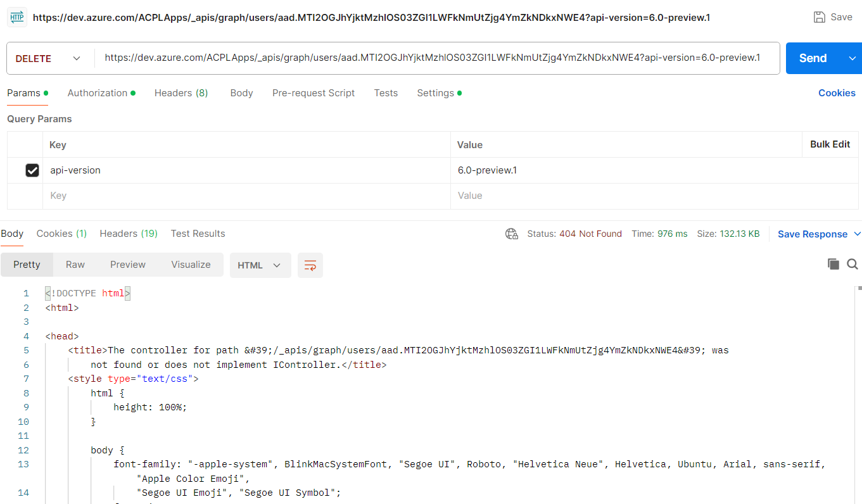Click the 'height: 100%;' code line
This screenshot has height=504, width=862.
[x=151, y=407]
